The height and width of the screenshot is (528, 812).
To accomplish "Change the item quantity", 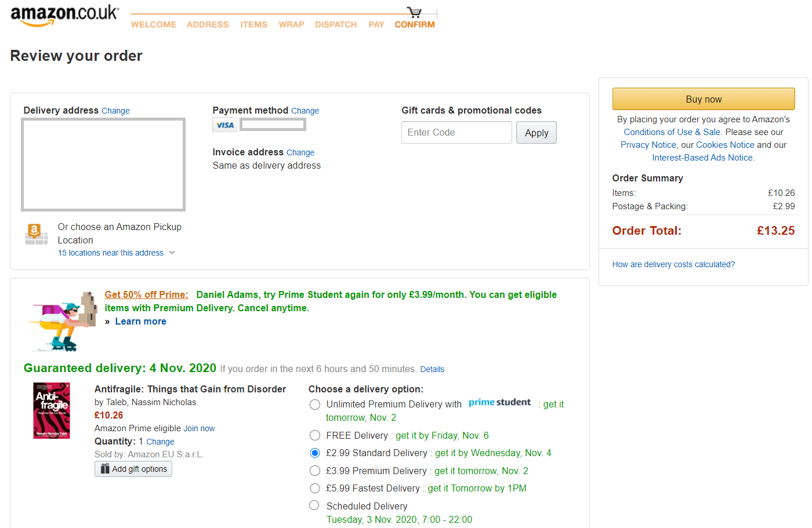I will [160, 442].
